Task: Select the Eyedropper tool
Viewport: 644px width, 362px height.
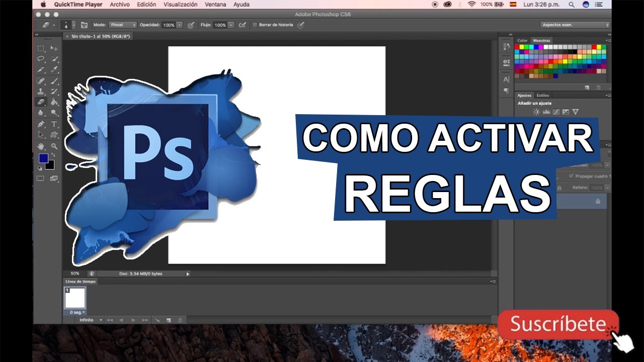Action: coord(54,69)
